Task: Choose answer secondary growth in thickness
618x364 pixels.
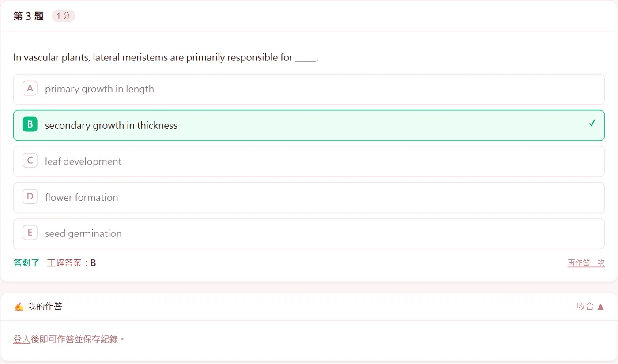Action: [x=309, y=125]
